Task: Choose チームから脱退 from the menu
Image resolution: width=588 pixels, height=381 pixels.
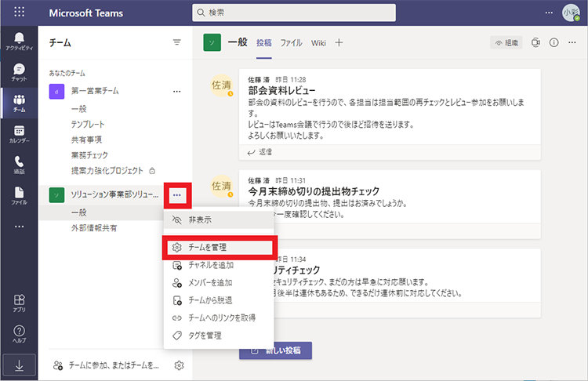Action: 219,300
